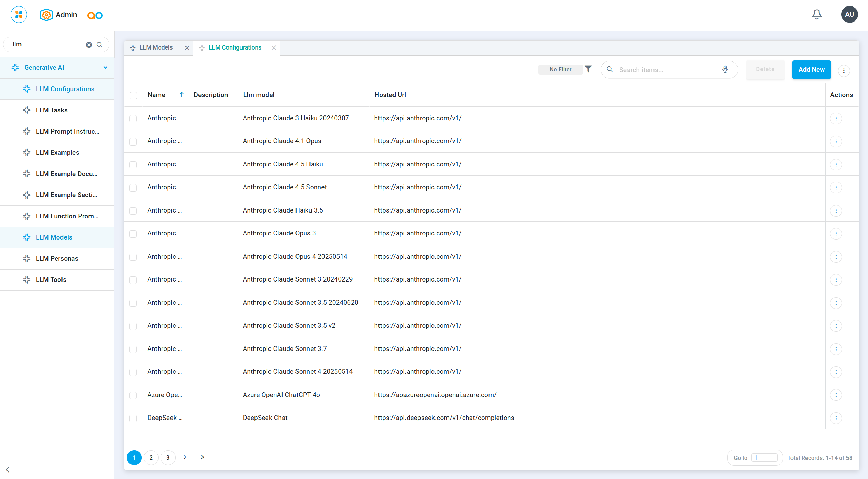Open the filter funnel icon
The height and width of the screenshot is (479, 868).
588,69
